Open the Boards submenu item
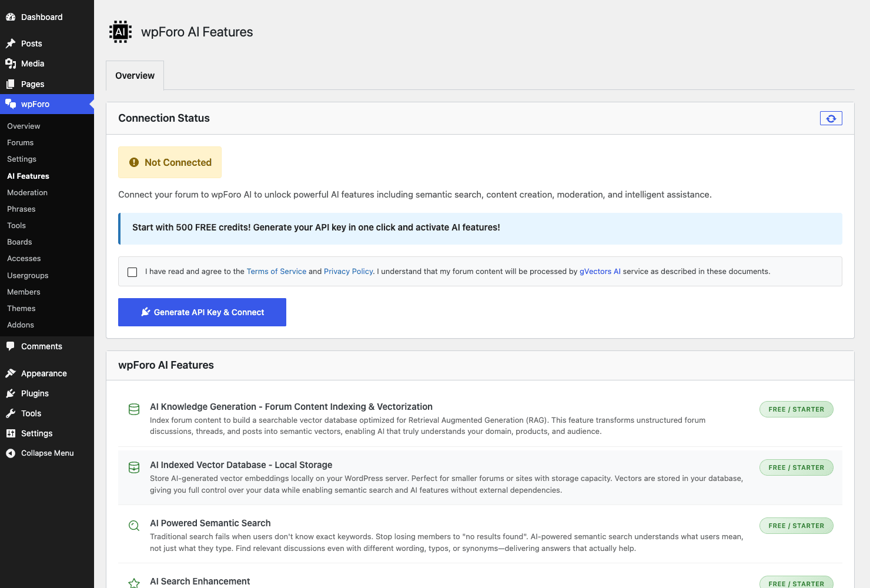The width and height of the screenshot is (870, 588). pos(19,242)
